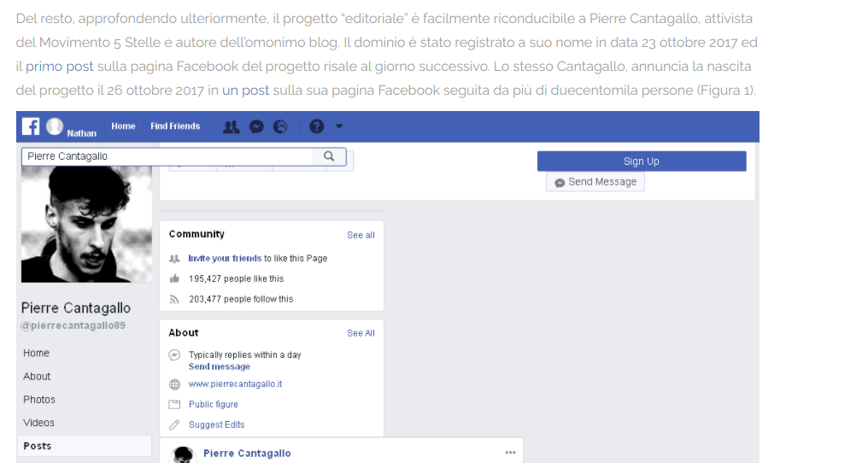Click the notifications globe icon
The width and height of the screenshot is (868, 463).
pos(279,126)
